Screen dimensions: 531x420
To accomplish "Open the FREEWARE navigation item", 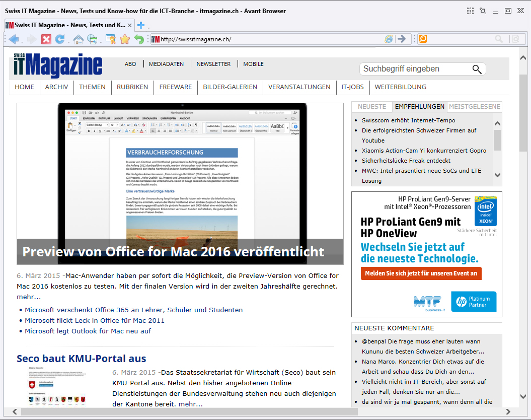I will click(176, 87).
